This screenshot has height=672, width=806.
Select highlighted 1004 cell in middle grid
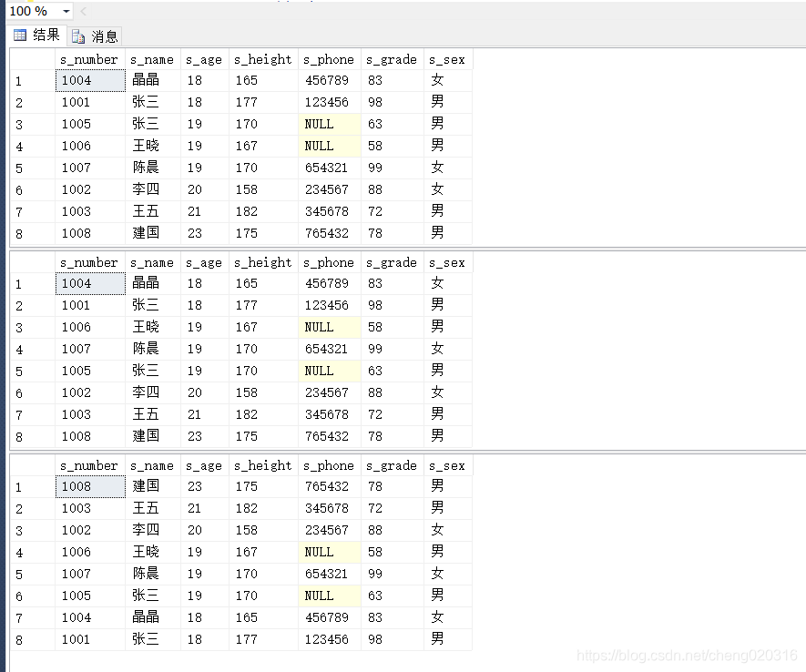click(90, 283)
